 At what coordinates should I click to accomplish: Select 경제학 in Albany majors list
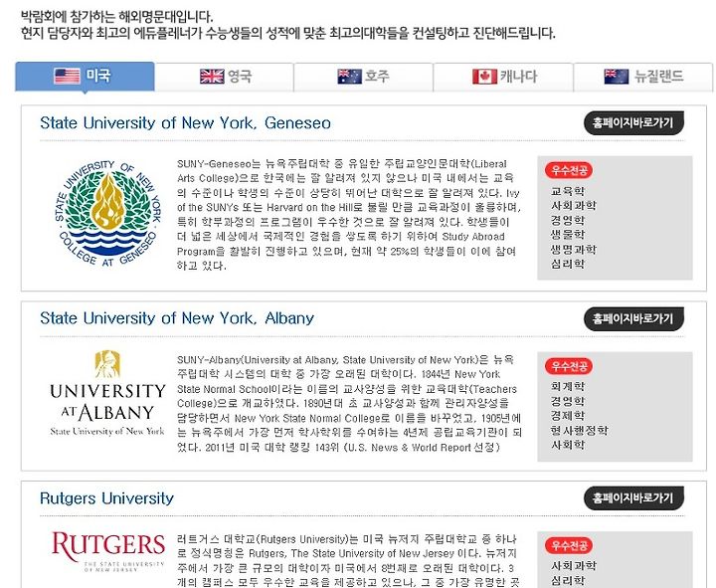[x=568, y=416]
